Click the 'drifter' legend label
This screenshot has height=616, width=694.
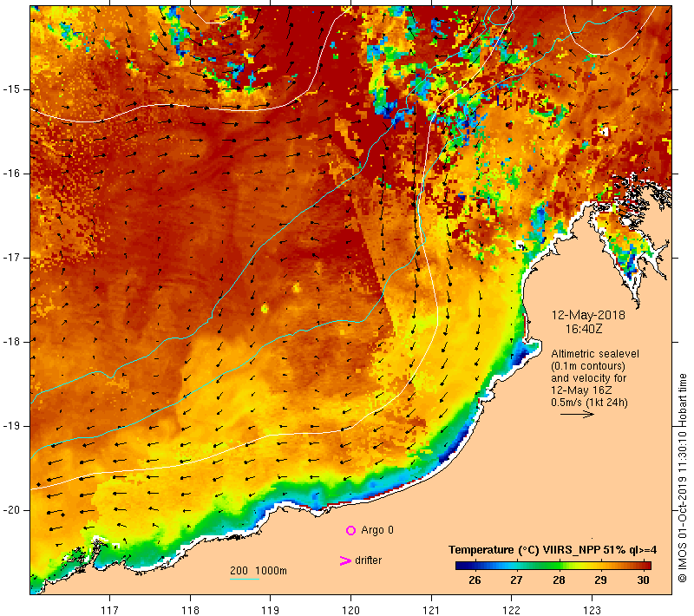(368, 560)
